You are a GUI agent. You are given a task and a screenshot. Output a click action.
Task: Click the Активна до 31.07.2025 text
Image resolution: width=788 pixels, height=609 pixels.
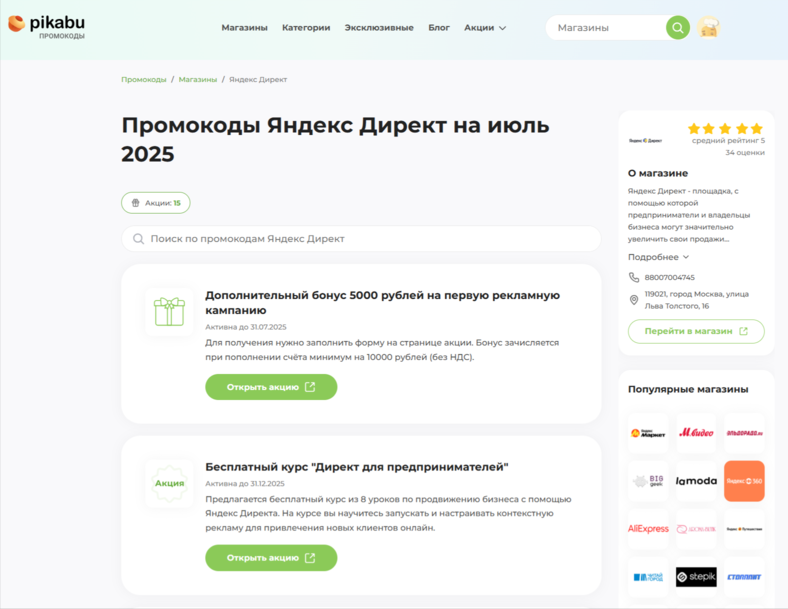click(x=246, y=327)
